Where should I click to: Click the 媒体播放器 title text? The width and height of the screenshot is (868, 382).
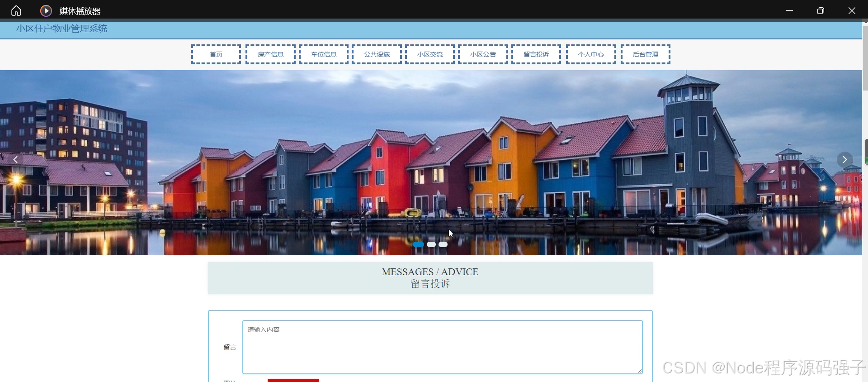coord(80,11)
